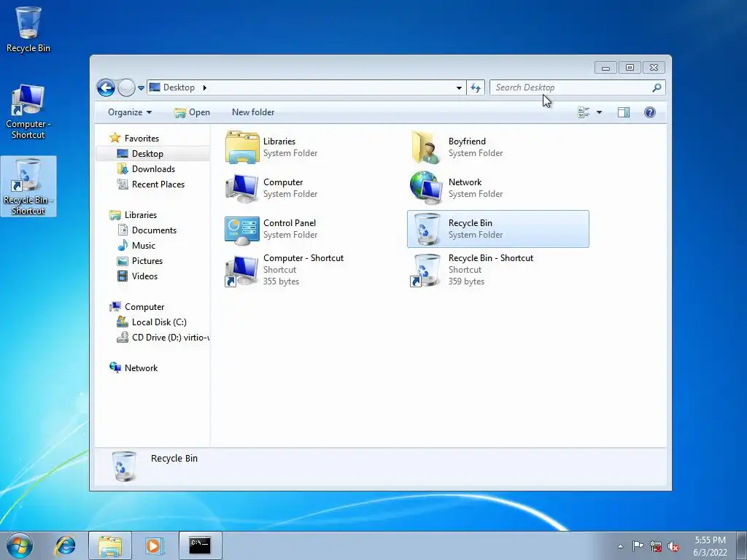The width and height of the screenshot is (747, 560).
Task: Select the highlighted Recycle Bin system folder
Action: click(498, 228)
